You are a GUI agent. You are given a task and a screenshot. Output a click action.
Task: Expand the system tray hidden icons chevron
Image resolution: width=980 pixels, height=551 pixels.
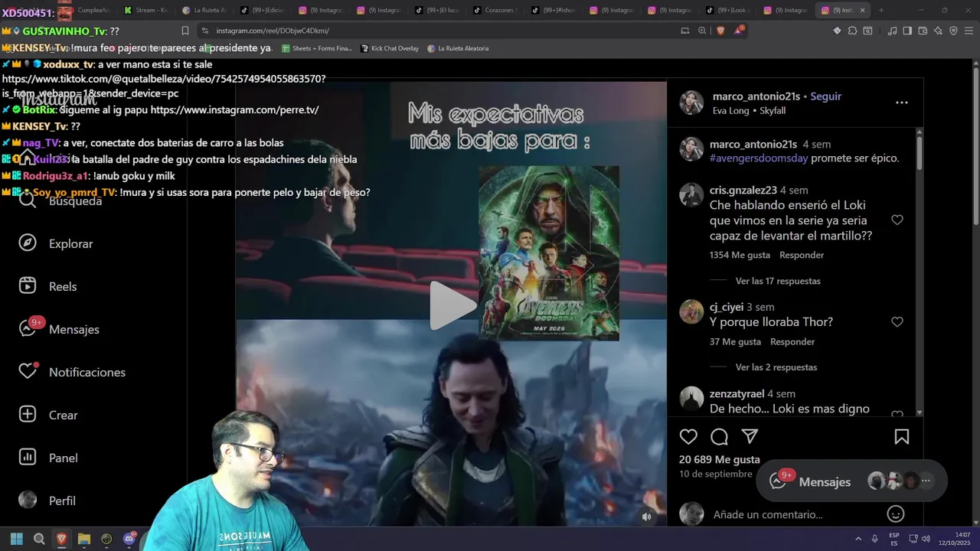point(857,539)
